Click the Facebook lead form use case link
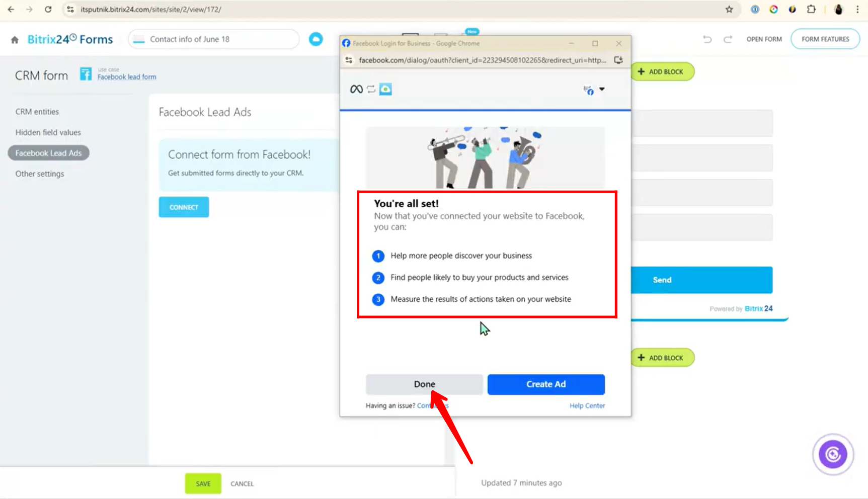Screen dimensions: 868x499 (x=127, y=77)
